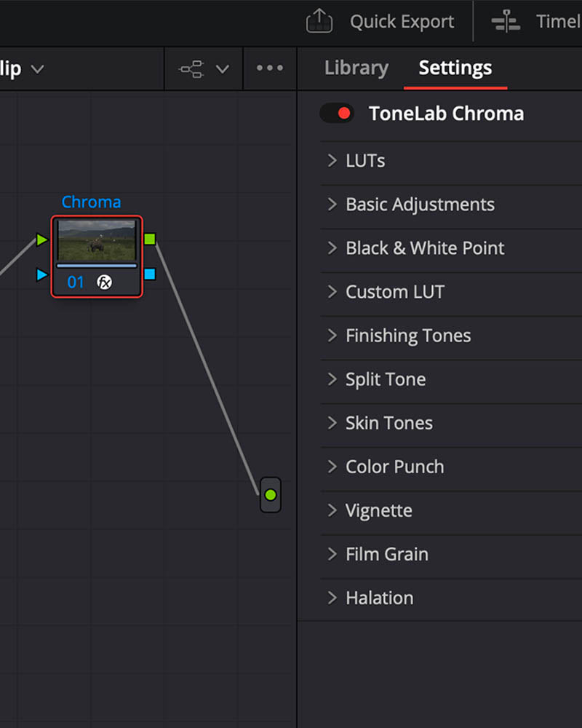Click the blue key input triangle
Image resolution: width=582 pixels, height=728 pixels.
click(x=41, y=274)
